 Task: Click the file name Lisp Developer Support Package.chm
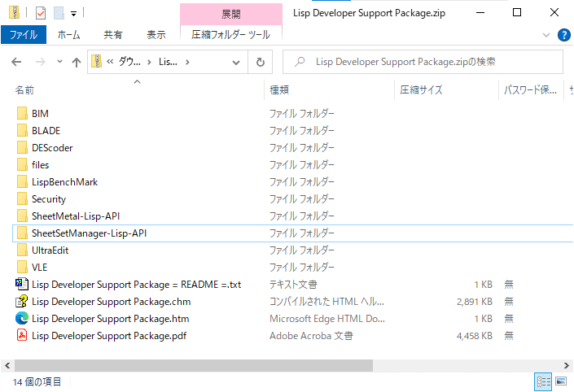pos(112,302)
